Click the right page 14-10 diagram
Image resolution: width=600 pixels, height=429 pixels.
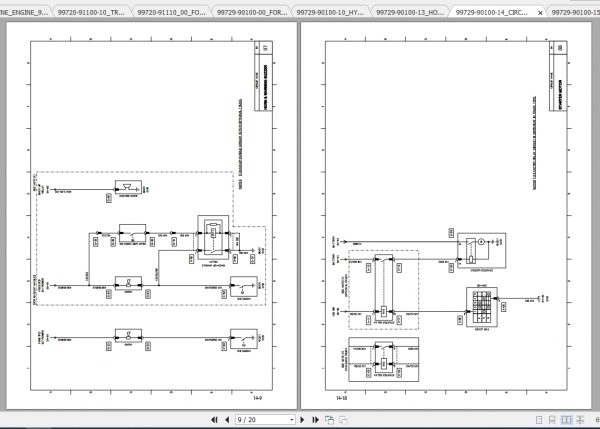pyautogui.click(x=446, y=215)
